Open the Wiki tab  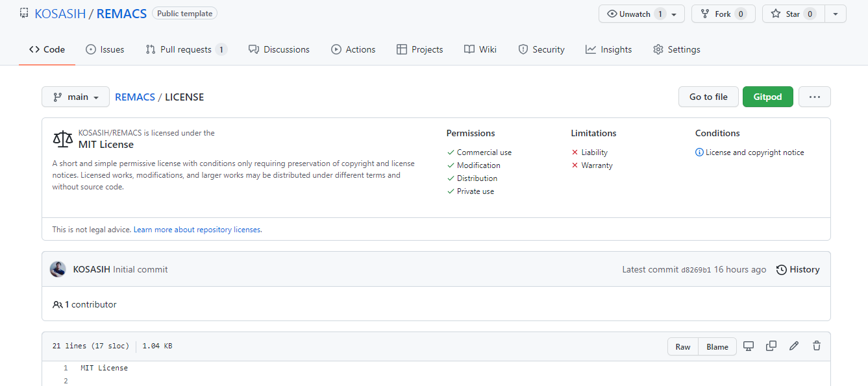coord(480,49)
